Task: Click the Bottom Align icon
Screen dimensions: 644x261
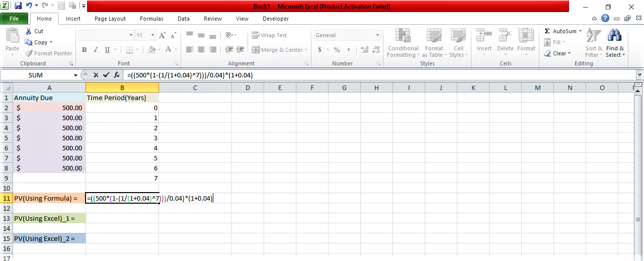Action: (213, 35)
